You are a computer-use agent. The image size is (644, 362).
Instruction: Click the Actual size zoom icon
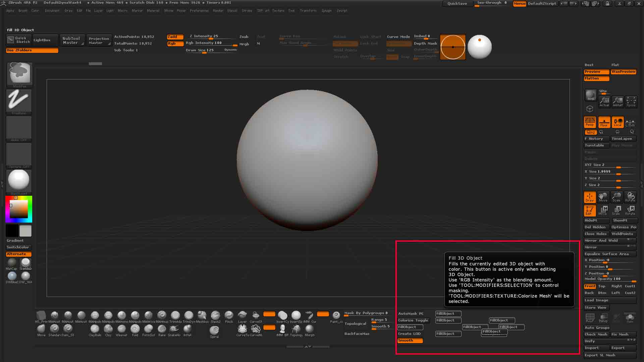point(604,102)
